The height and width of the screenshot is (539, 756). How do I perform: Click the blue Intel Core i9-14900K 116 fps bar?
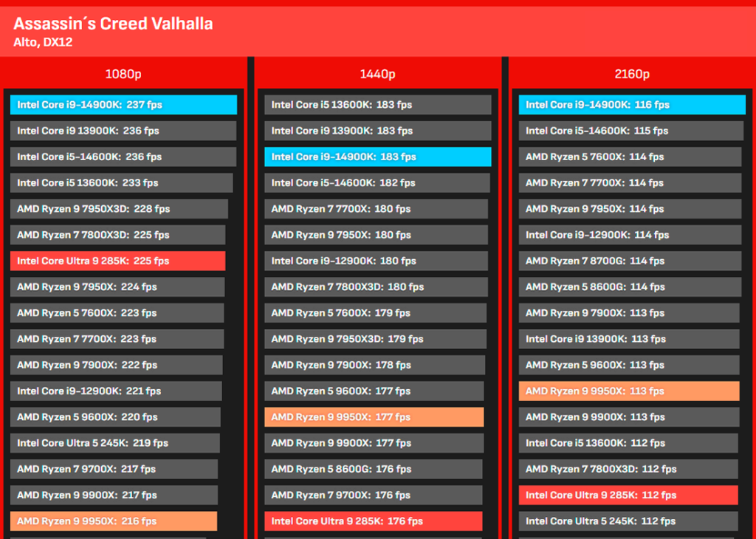click(x=632, y=105)
